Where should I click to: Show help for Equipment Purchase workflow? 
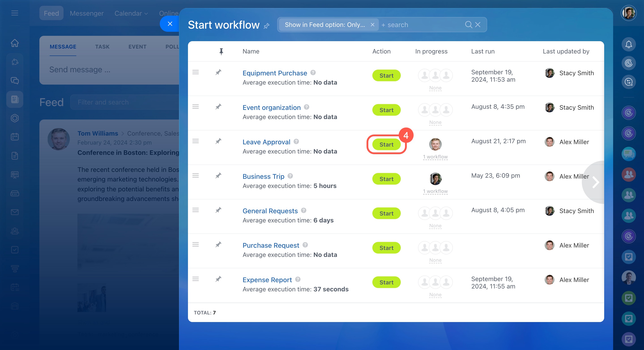click(313, 73)
